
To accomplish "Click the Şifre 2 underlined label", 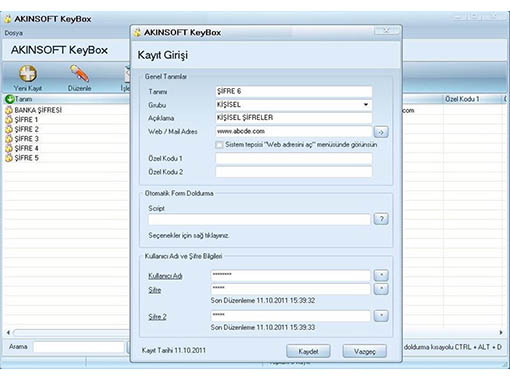I will pos(157,317).
